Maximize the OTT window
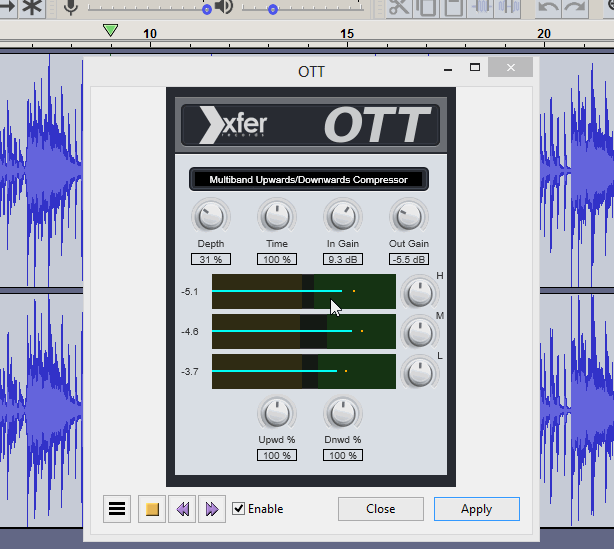 click(x=475, y=68)
